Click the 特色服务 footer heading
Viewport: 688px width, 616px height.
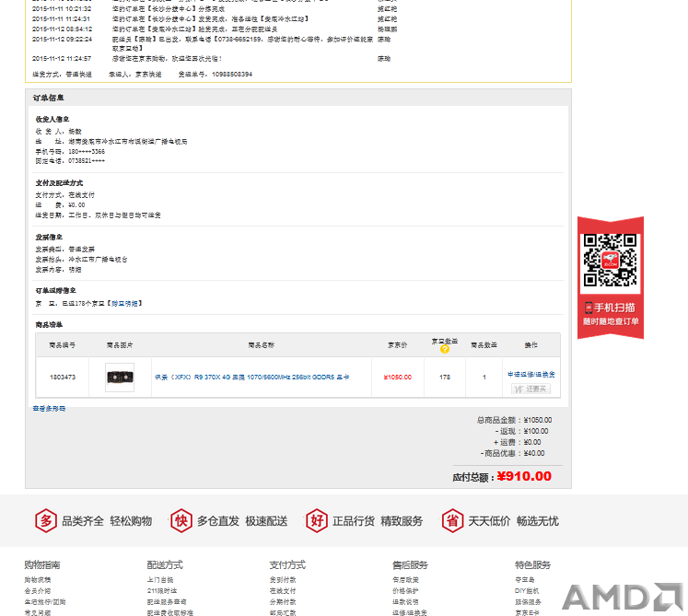pos(533,564)
